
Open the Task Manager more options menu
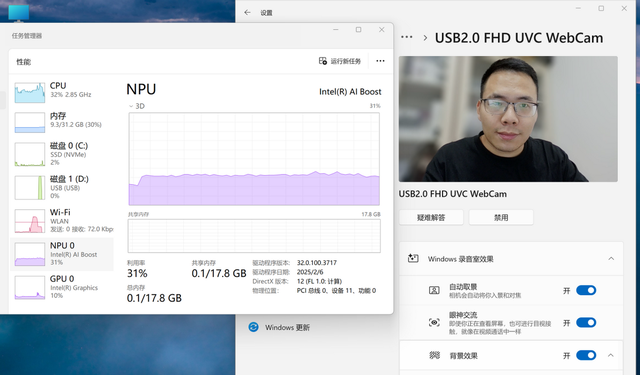pos(380,61)
